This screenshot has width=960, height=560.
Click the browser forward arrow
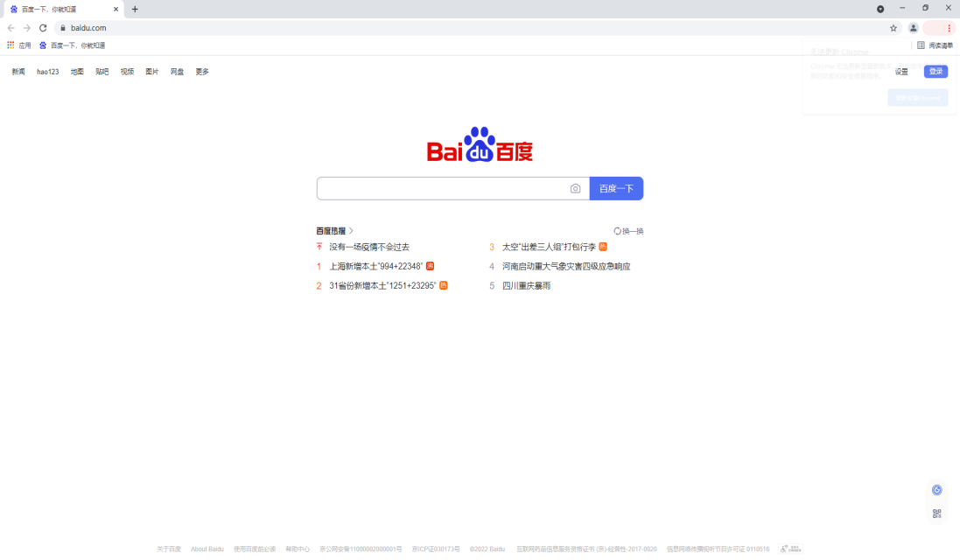tap(27, 27)
